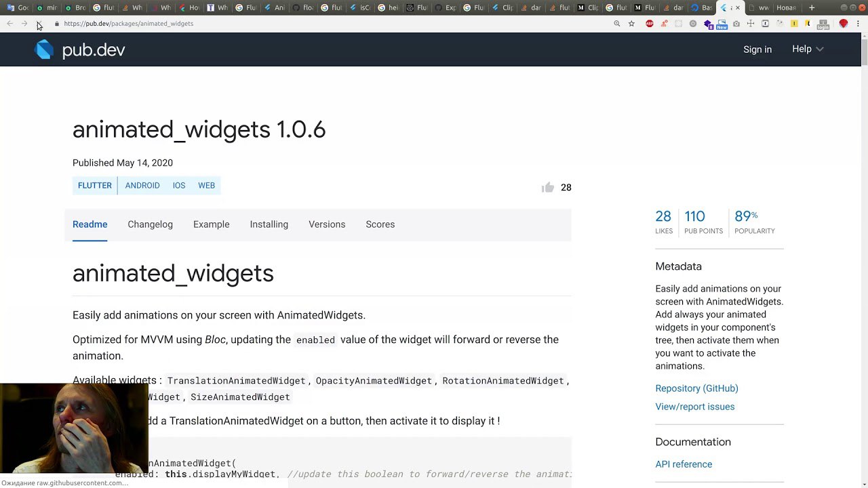Go forward using the browser forward arrow

tap(24, 24)
